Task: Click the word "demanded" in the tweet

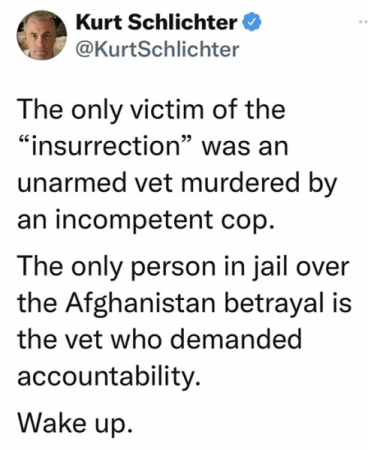Action: tap(238, 339)
